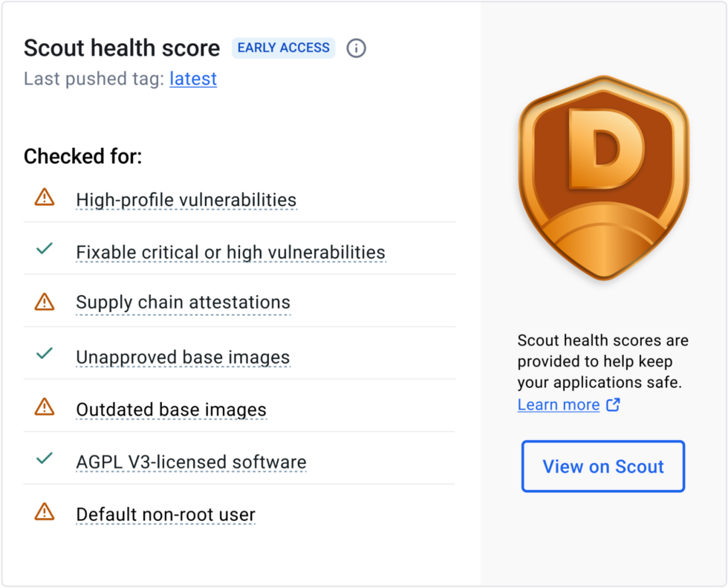Image resolution: width=728 pixels, height=588 pixels.
Task: Click the info icon beside Scout health score
Action: click(356, 48)
